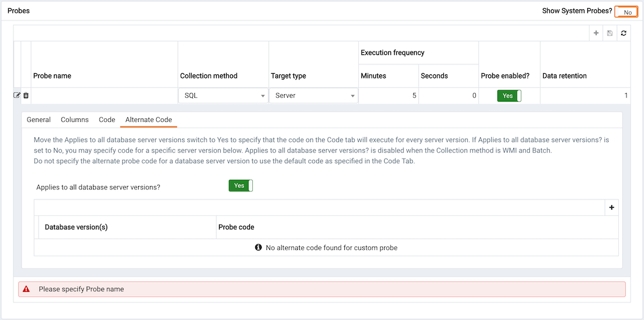Switch to the General tab
The height and width of the screenshot is (320, 644).
(39, 120)
